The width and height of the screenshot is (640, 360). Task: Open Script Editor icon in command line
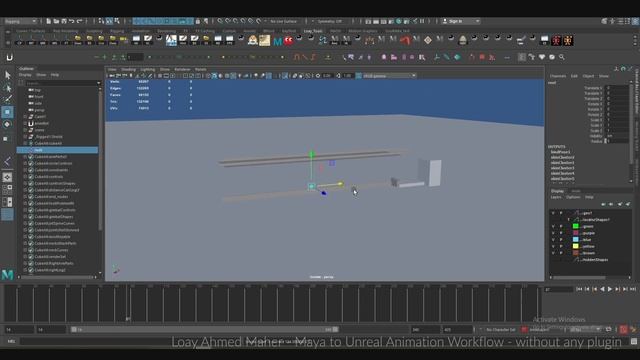(x=634, y=341)
